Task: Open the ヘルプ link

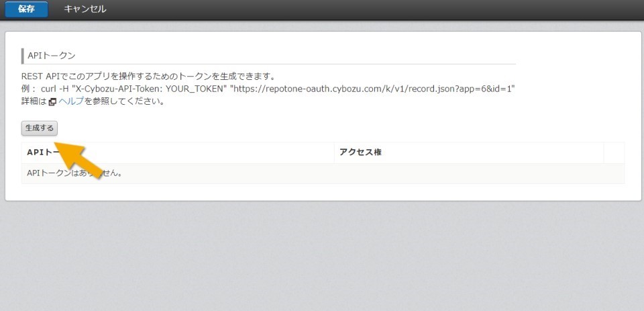Action: (71, 101)
